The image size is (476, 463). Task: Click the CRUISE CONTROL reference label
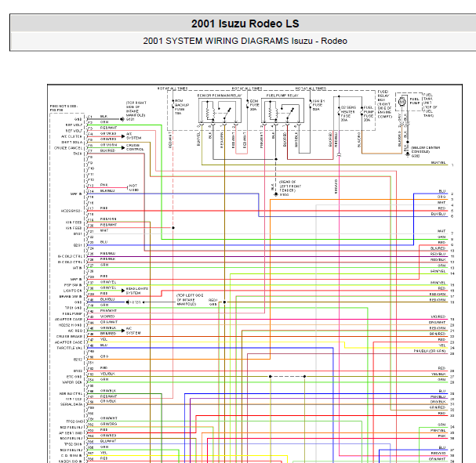135,147
